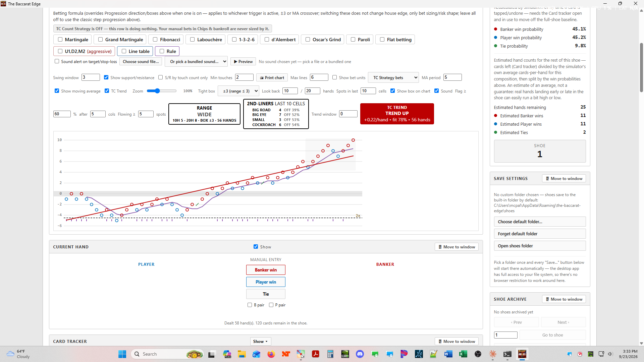644x362 pixels.
Task: Click the Max lines input field
Action: (x=319, y=77)
